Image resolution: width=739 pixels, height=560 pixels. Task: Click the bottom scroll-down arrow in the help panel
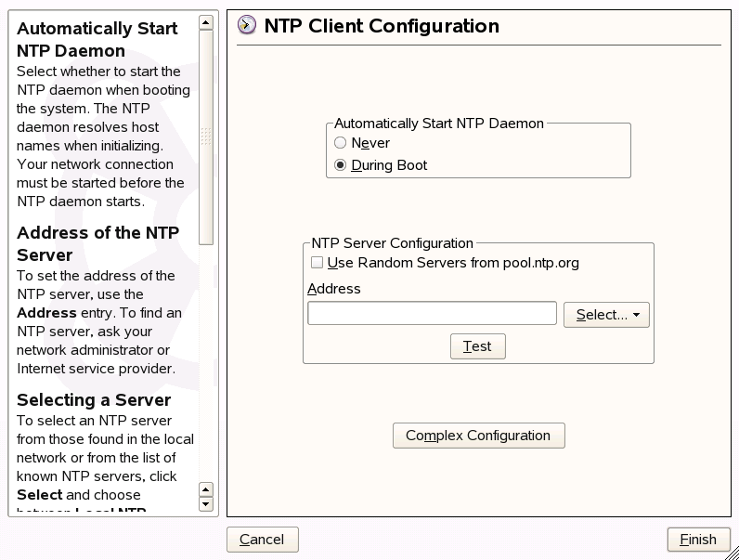(206, 504)
